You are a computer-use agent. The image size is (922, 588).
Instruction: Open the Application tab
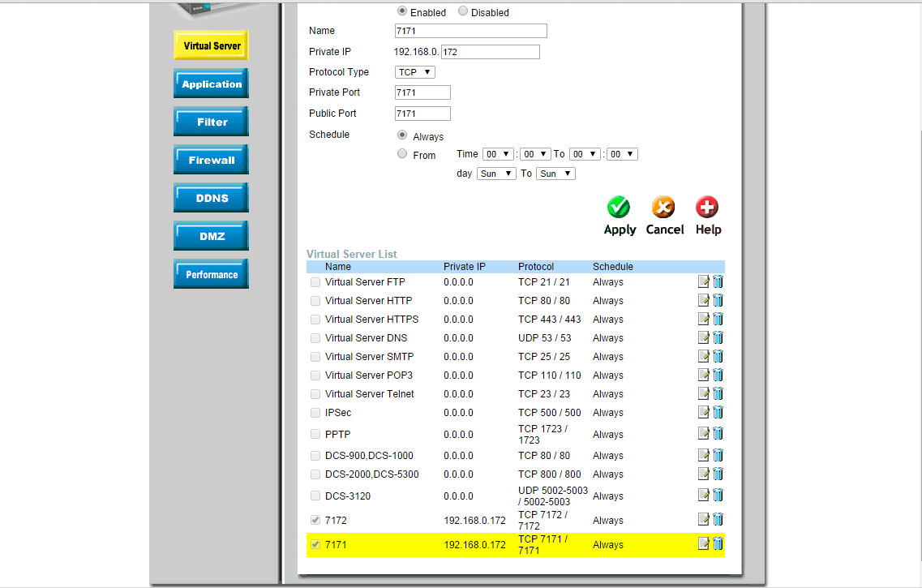pyautogui.click(x=211, y=84)
